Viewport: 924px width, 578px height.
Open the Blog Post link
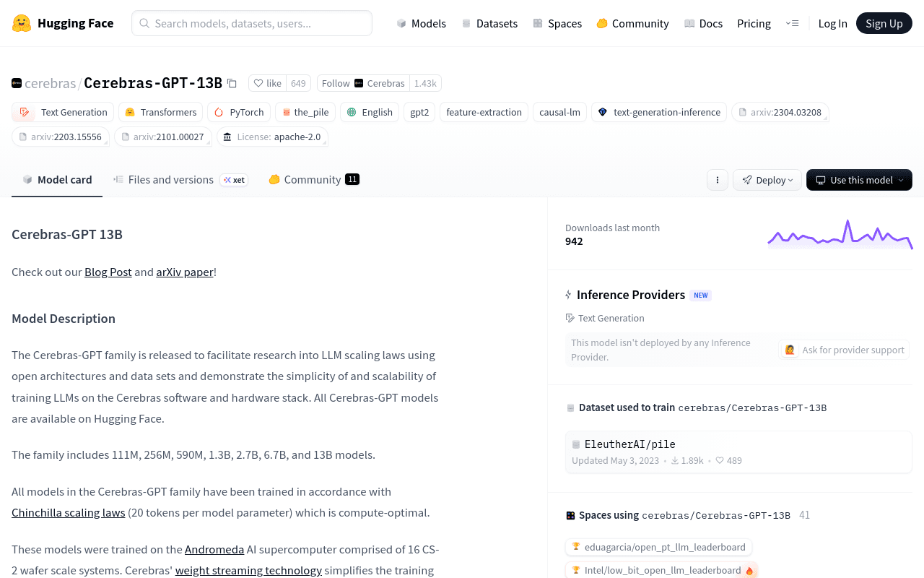pos(108,272)
